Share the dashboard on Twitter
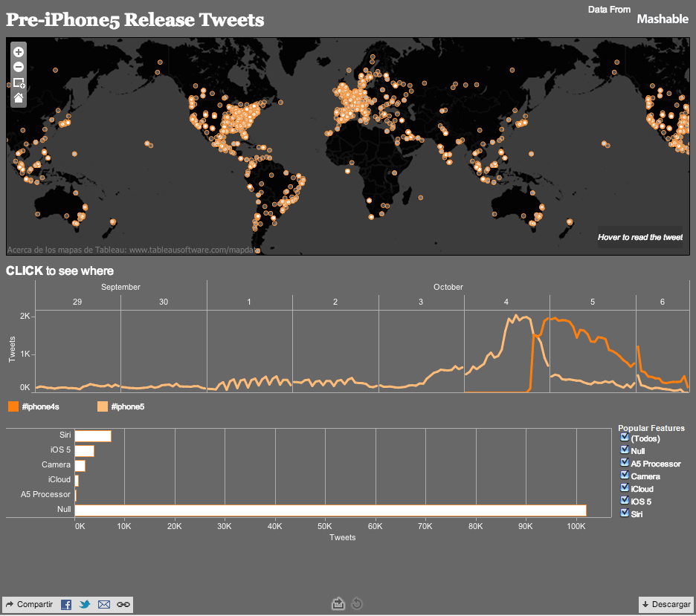The image size is (696, 616). point(84,604)
